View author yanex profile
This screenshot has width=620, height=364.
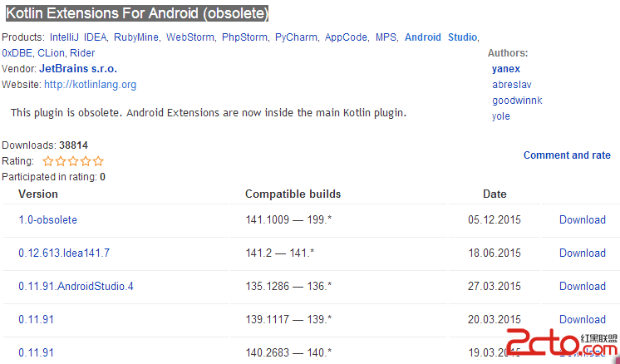tap(506, 69)
